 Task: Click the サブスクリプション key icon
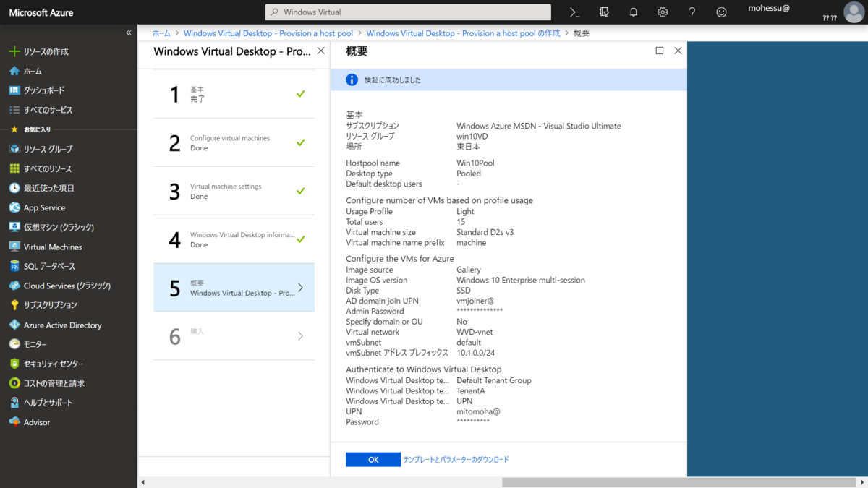click(14, 305)
